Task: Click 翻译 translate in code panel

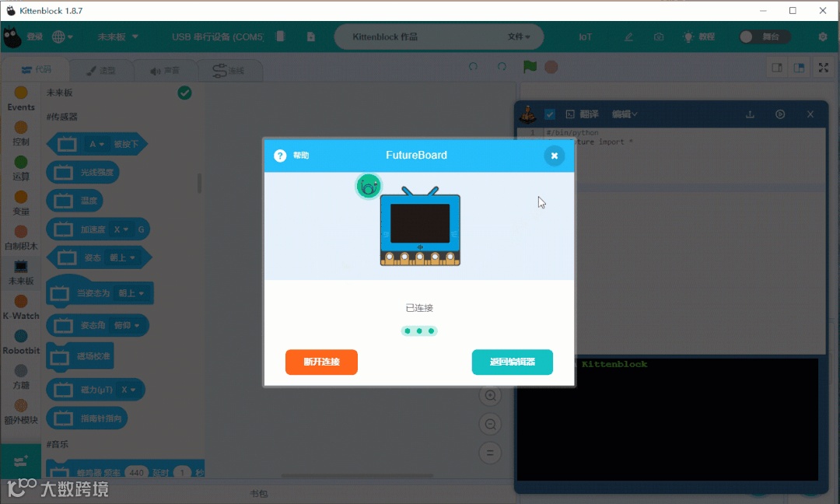Action: tap(583, 114)
